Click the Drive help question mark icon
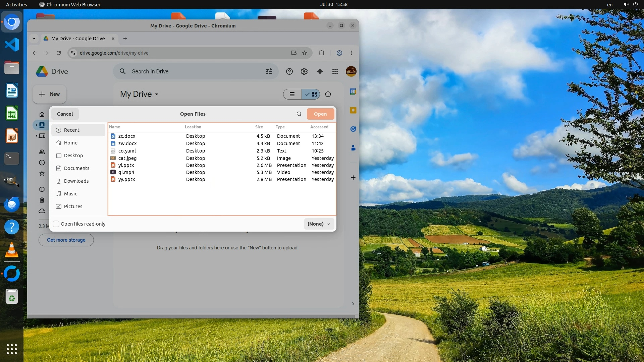 coord(289,71)
